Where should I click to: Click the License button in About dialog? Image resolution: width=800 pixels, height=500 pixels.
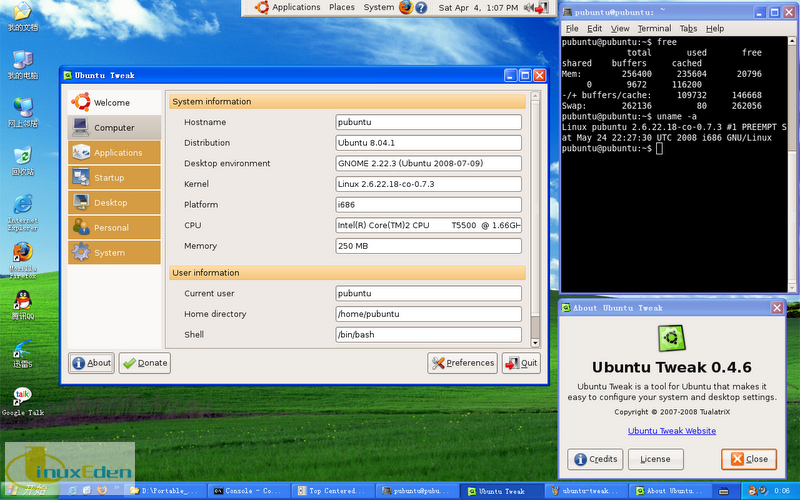656,459
